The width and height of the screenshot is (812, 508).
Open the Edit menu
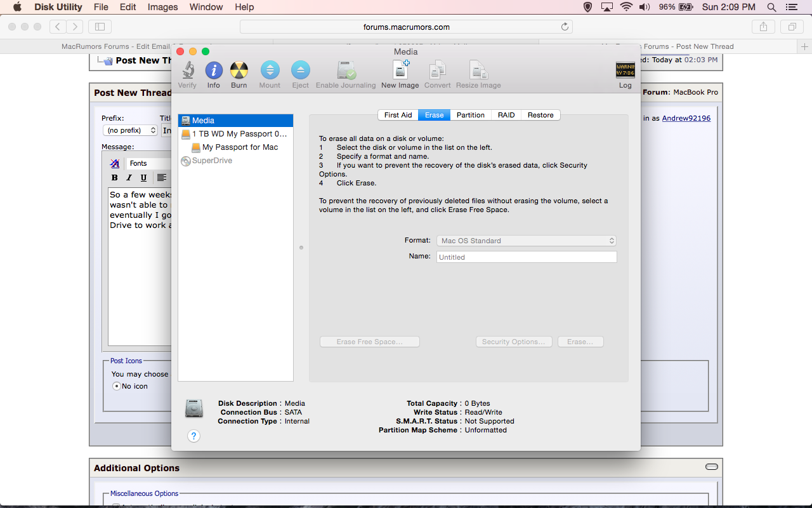point(128,7)
